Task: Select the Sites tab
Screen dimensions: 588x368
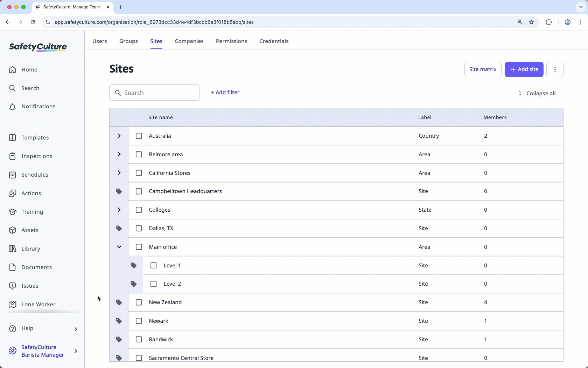Action: [156, 41]
